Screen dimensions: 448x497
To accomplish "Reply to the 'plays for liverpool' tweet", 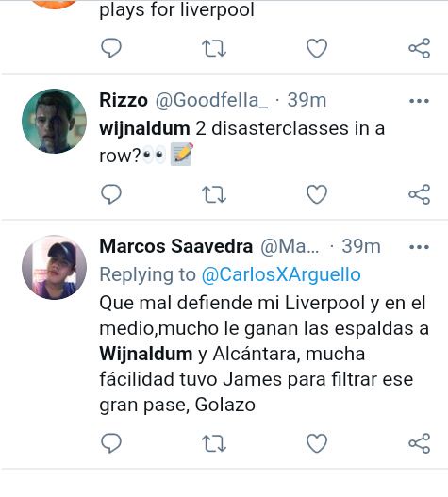I will click(111, 48).
